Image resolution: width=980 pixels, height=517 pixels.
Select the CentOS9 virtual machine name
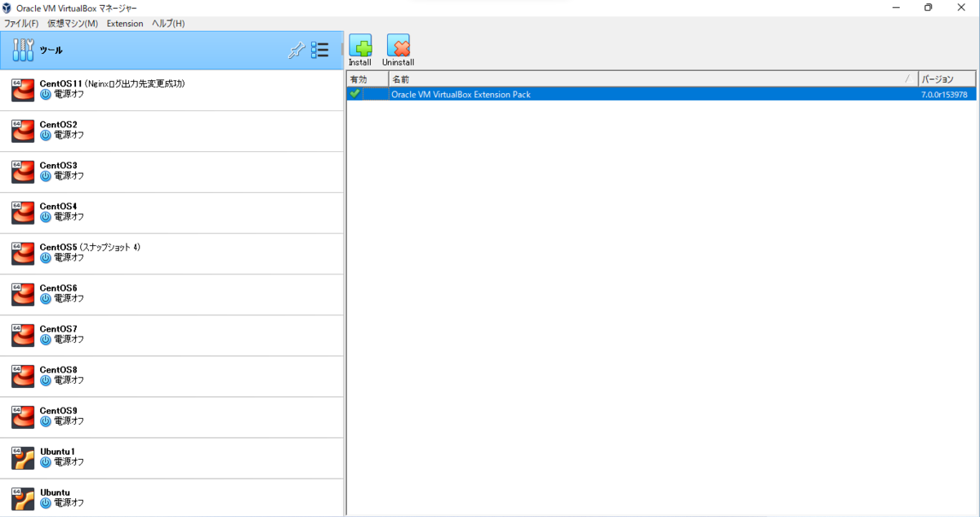pos(58,411)
